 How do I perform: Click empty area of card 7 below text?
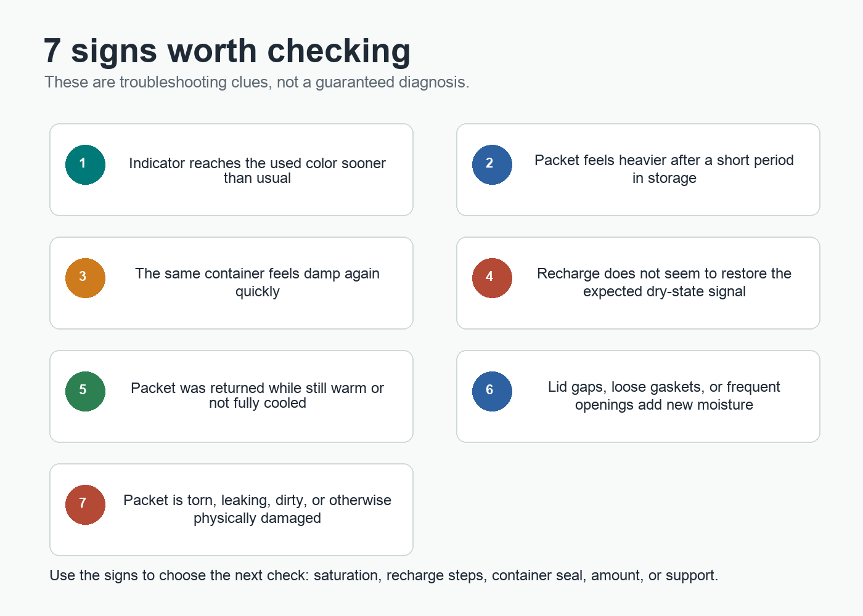tap(231, 541)
